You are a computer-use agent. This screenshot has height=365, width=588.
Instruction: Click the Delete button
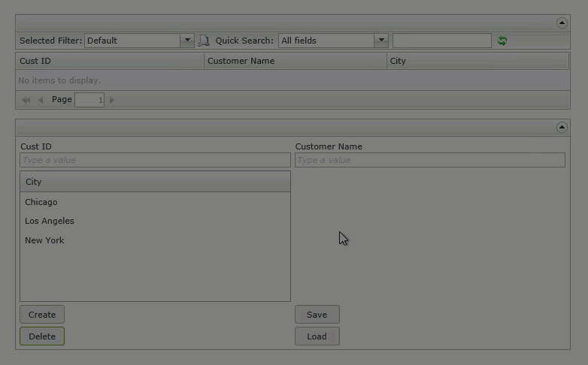[42, 336]
